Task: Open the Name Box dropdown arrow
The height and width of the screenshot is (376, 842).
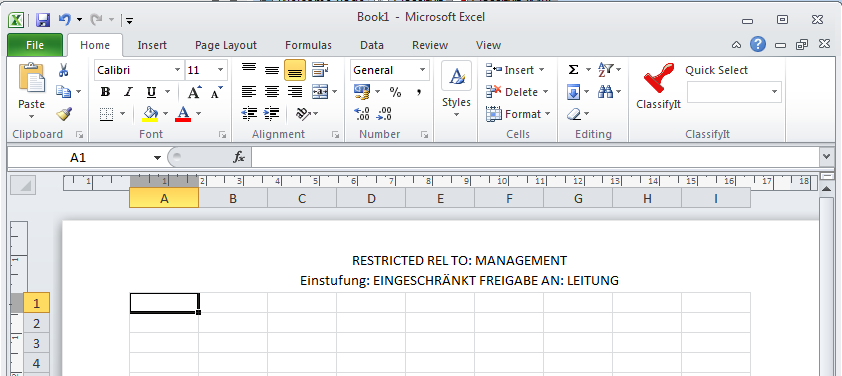Action: [x=157, y=157]
